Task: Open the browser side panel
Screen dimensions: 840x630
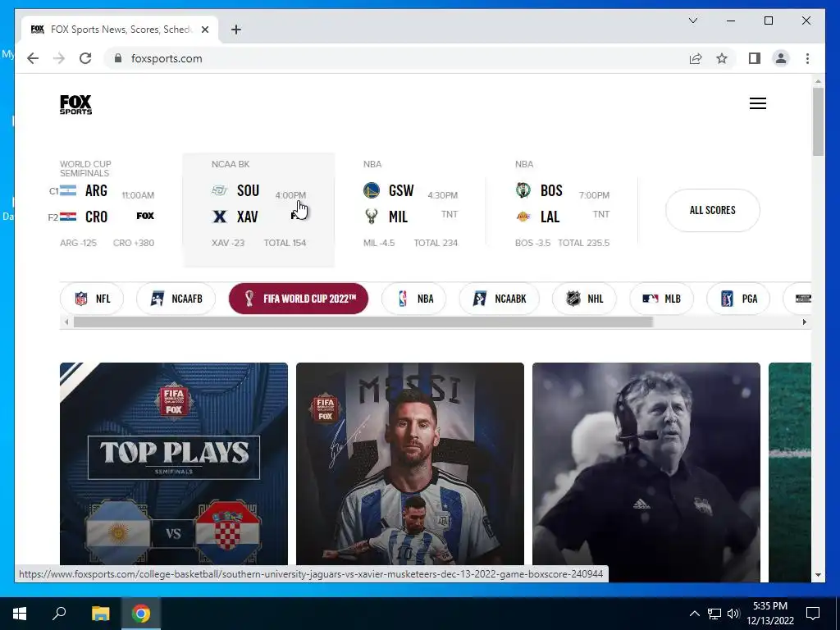Action: pos(755,58)
